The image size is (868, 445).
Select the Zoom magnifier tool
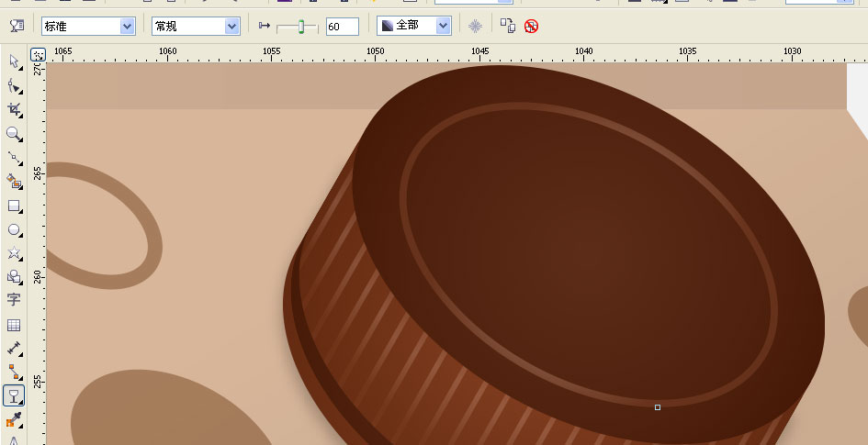15,134
